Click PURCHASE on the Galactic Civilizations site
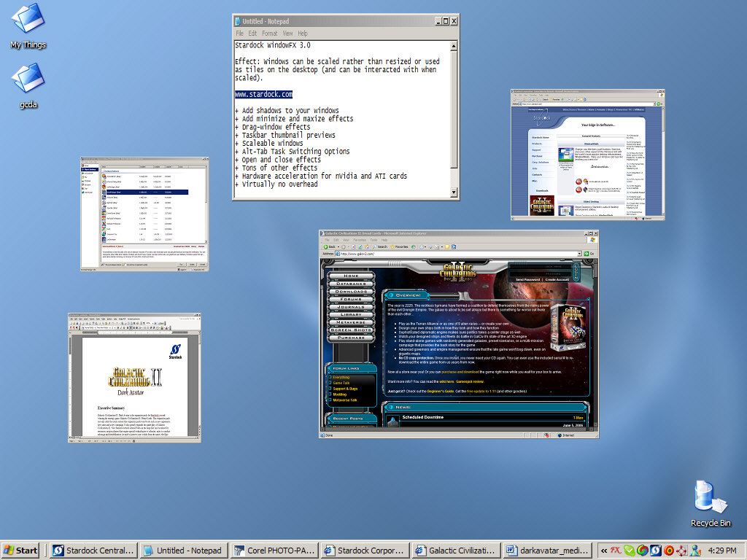The height and width of the screenshot is (560, 747). (x=351, y=338)
